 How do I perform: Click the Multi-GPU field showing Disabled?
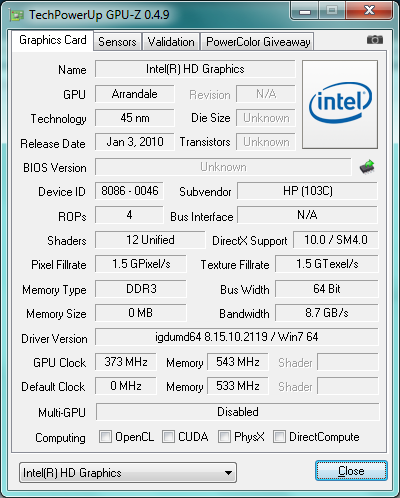coord(238,412)
